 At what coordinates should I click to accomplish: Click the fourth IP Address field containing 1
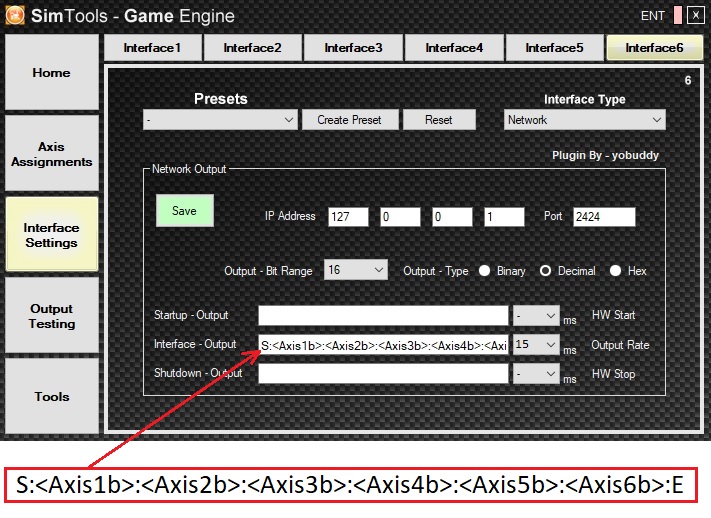pos(504,217)
